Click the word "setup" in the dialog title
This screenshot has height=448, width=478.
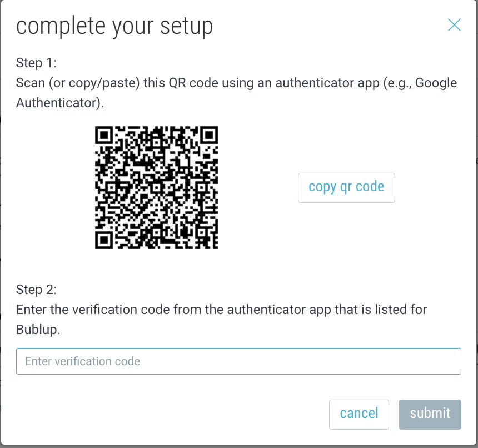point(187,27)
